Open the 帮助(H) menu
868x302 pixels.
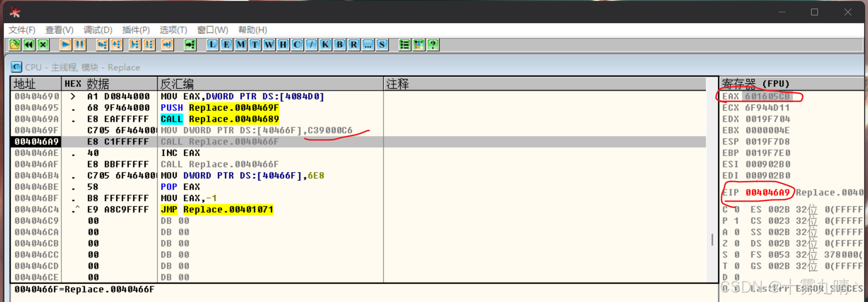[252, 30]
